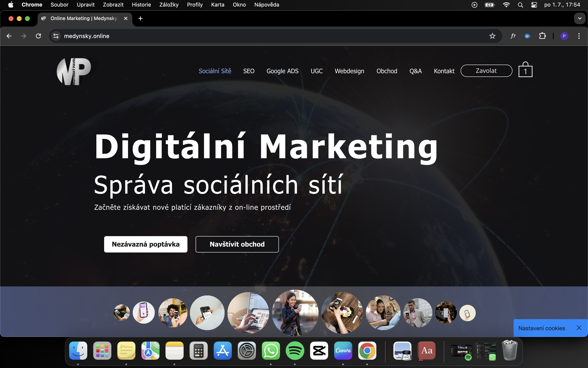Select the center thumbnail of woman in leather jacket
The image size is (588, 368).
pyautogui.click(x=295, y=313)
